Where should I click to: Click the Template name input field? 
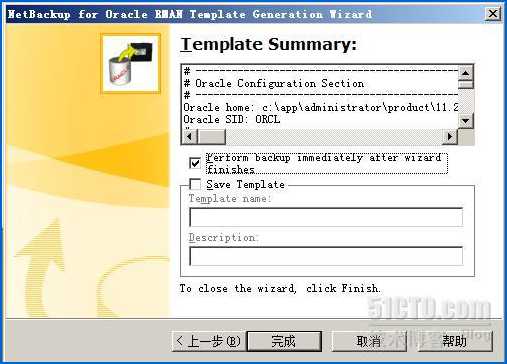[x=326, y=217]
